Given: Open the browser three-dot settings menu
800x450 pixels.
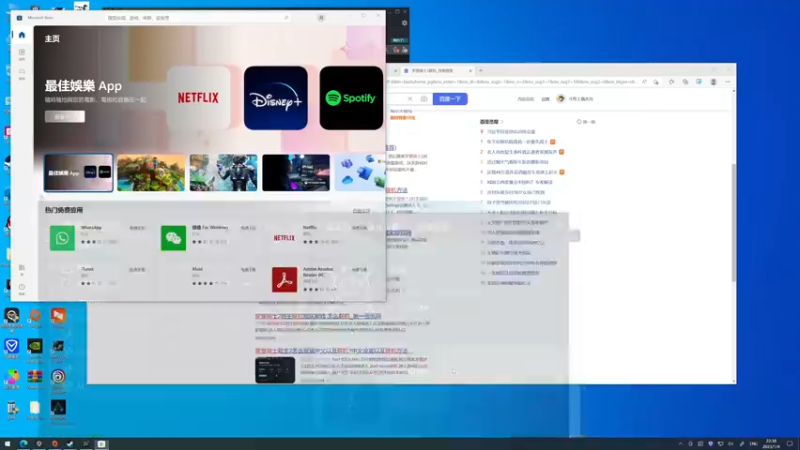Looking at the screenshot, I should (728, 82).
